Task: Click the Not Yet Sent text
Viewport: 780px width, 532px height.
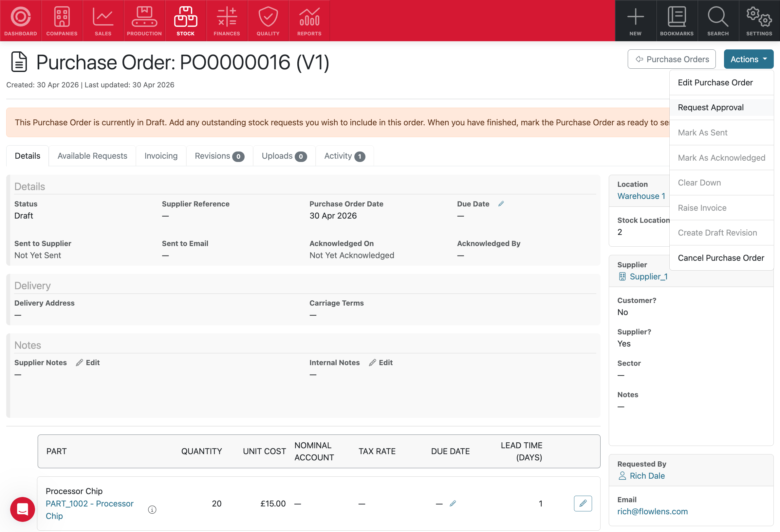Action: (38, 255)
